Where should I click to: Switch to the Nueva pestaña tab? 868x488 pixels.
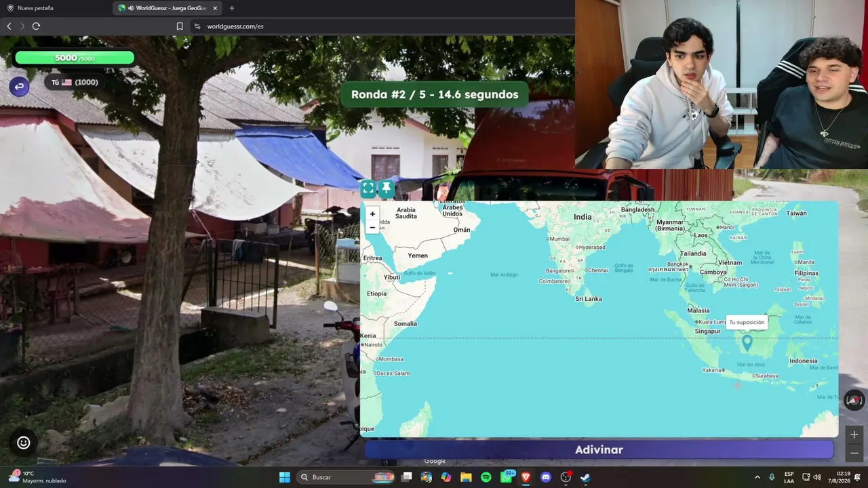tap(54, 8)
